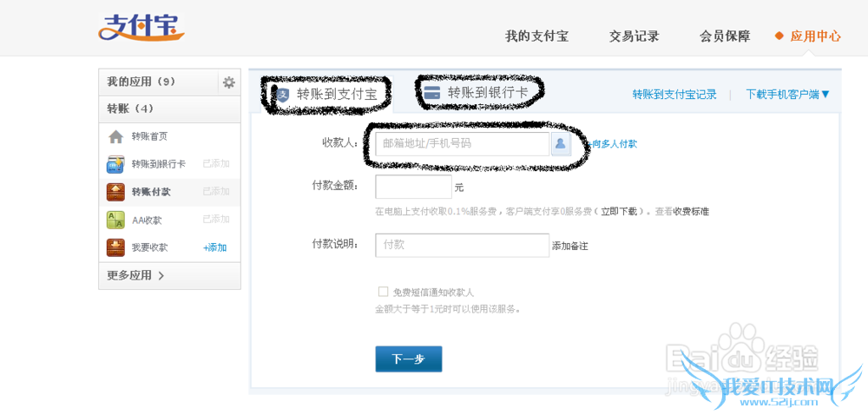Click the green AA收款 icon

115,220
